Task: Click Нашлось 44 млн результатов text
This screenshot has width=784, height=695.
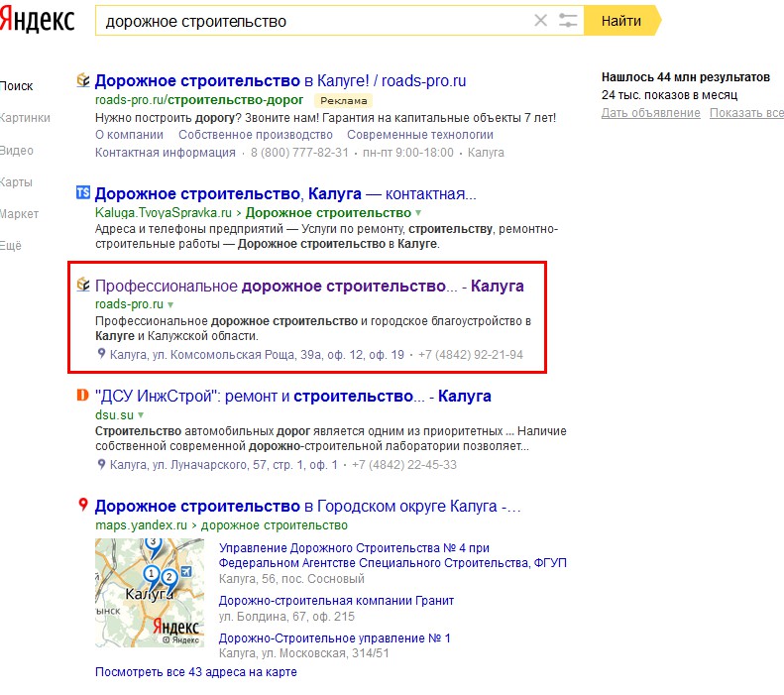Action: [x=686, y=77]
